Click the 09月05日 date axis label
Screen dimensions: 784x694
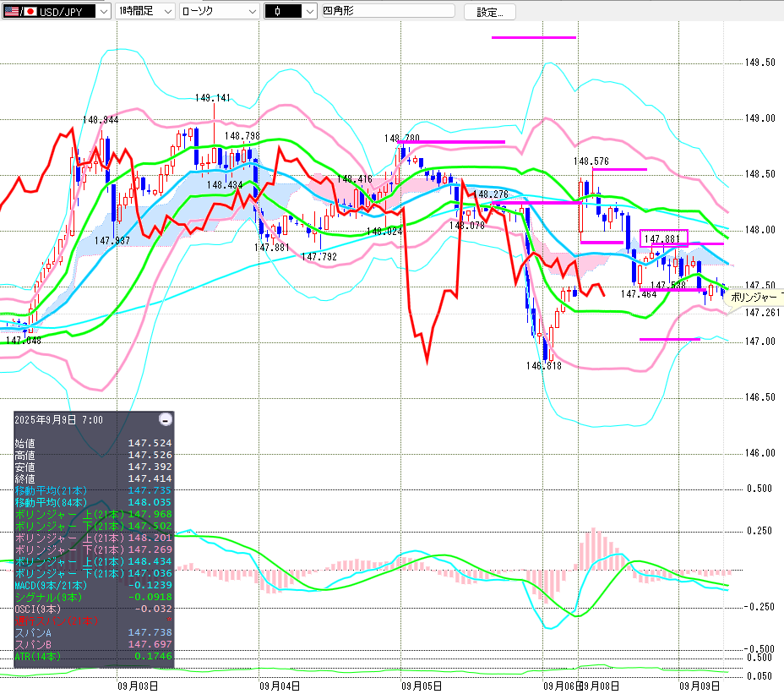(x=422, y=686)
